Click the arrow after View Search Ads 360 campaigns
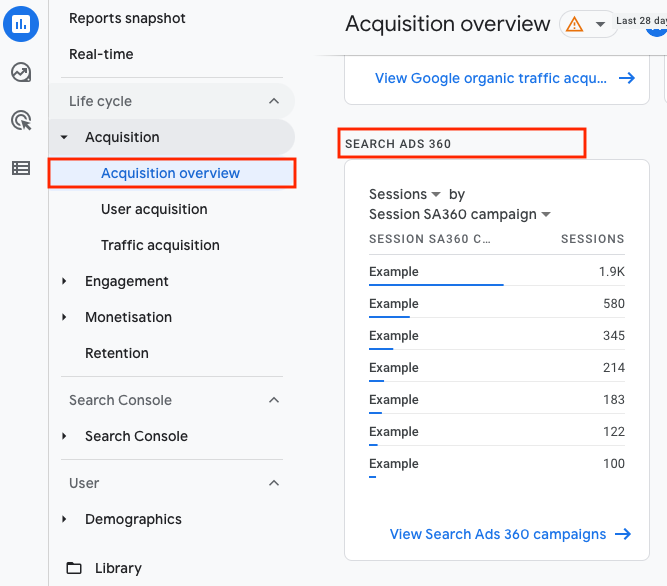The height and width of the screenshot is (586, 667). pyautogui.click(x=623, y=534)
